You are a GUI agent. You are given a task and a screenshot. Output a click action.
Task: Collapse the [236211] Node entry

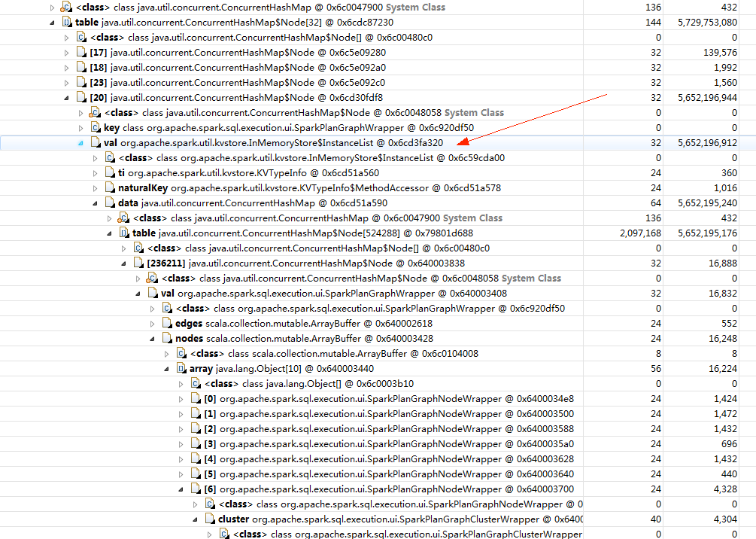pyautogui.click(x=123, y=263)
